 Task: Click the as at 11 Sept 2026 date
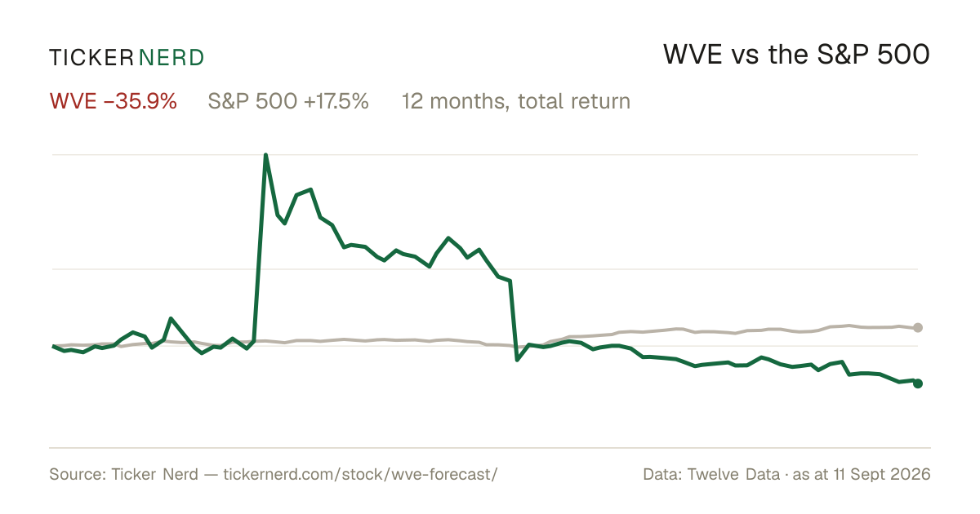point(861,474)
